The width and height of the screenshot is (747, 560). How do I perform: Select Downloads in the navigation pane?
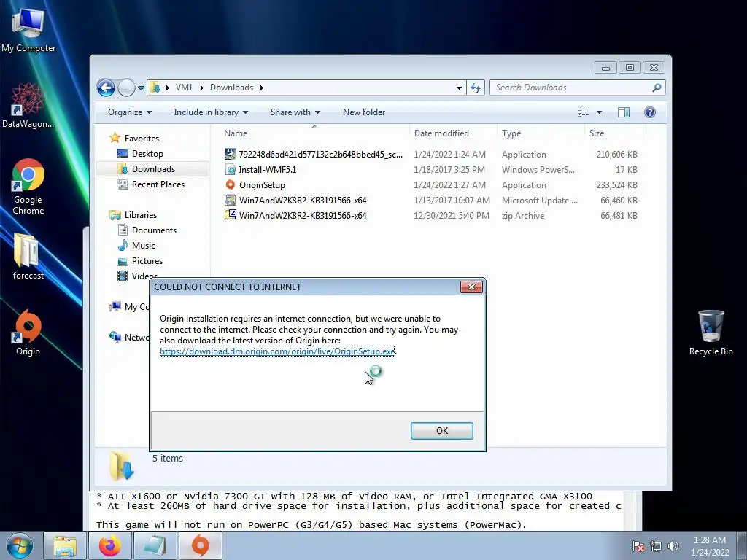coord(152,169)
